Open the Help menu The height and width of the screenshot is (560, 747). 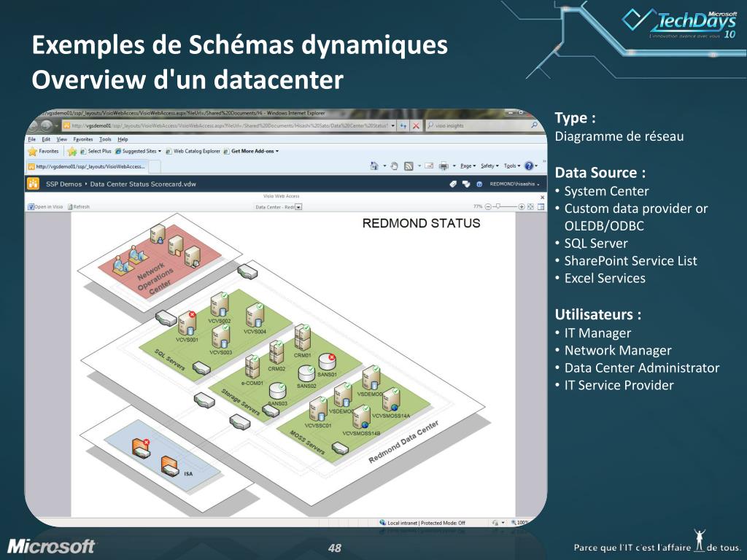coord(123,139)
